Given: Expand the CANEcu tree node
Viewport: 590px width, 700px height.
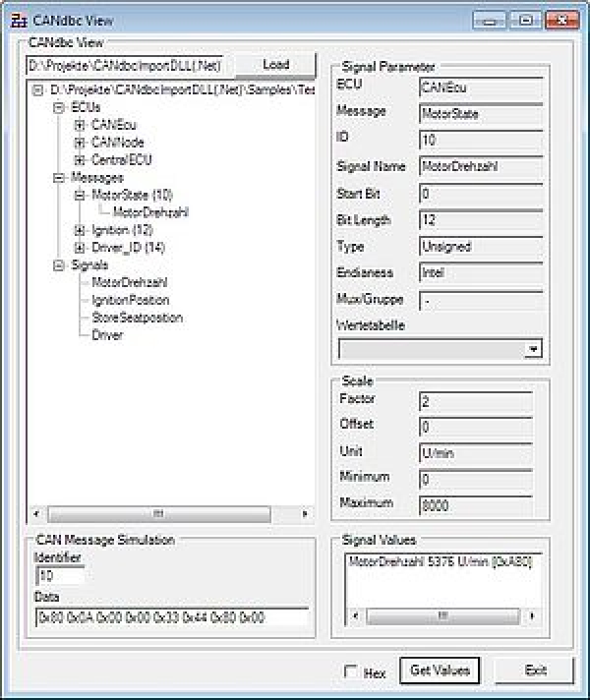Looking at the screenshot, I should [80, 126].
